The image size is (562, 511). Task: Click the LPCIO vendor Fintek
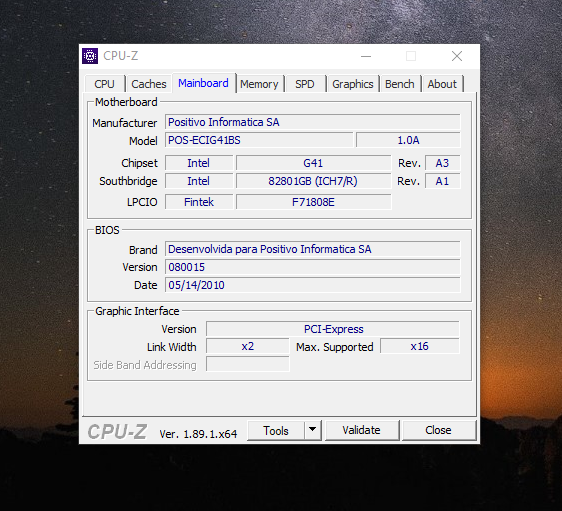[x=199, y=202]
